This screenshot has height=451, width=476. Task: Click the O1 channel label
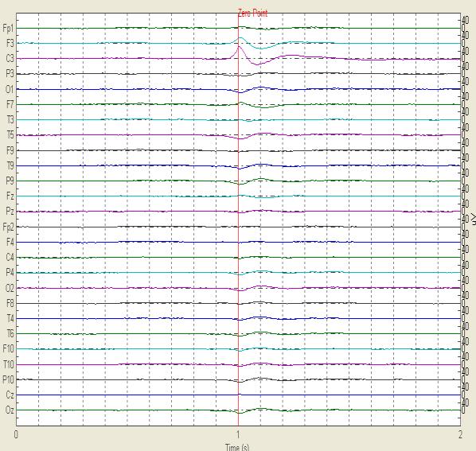10,89
